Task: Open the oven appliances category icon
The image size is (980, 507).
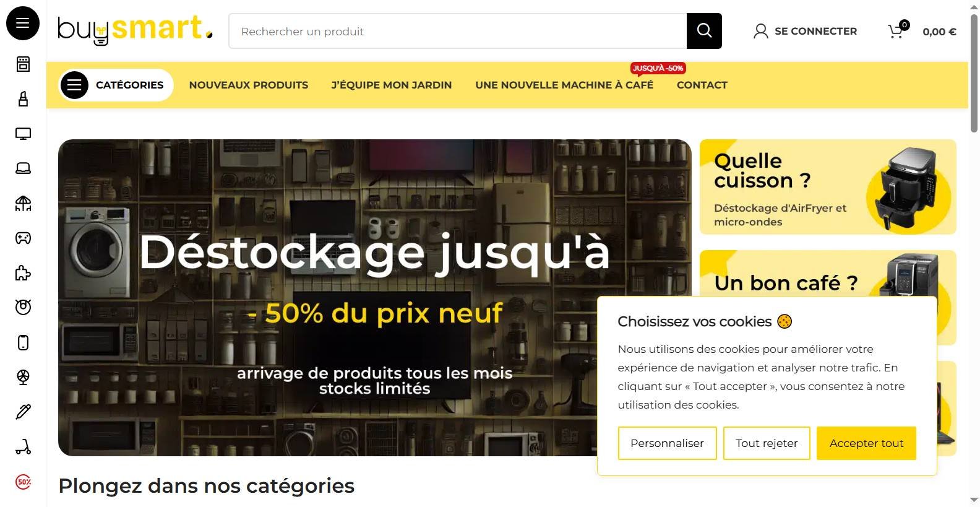Action: click(23, 64)
